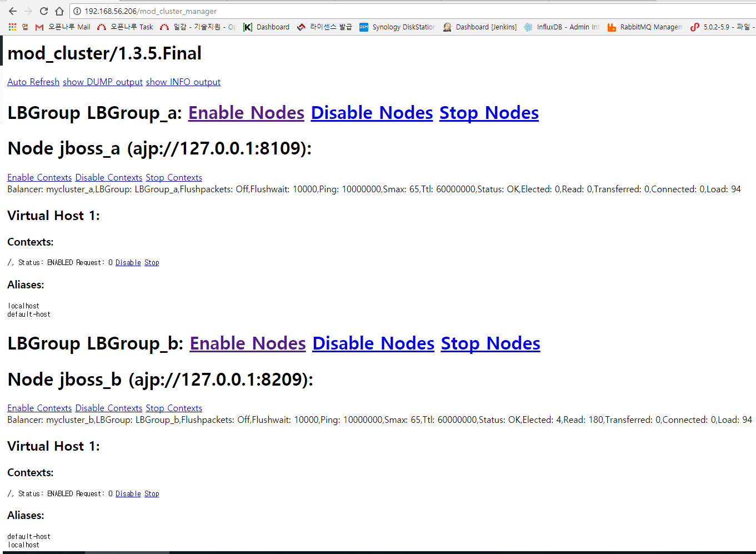Show INFO output
Viewport: 756px width, 554px height.
[x=183, y=82]
